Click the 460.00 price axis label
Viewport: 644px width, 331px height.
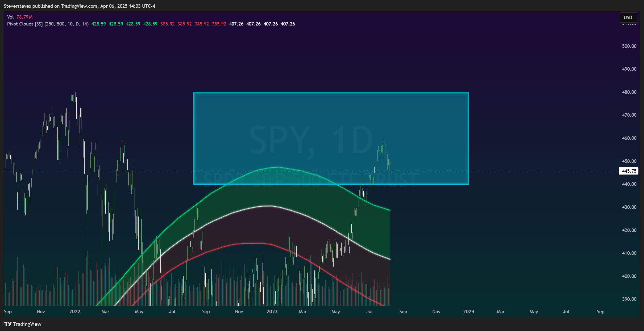(x=629, y=138)
